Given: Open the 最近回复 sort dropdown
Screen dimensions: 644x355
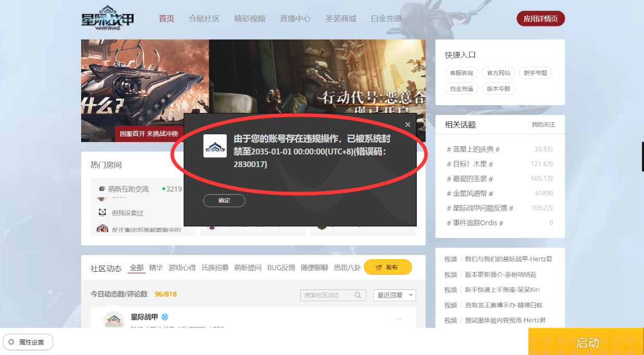Looking at the screenshot, I should (394, 295).
